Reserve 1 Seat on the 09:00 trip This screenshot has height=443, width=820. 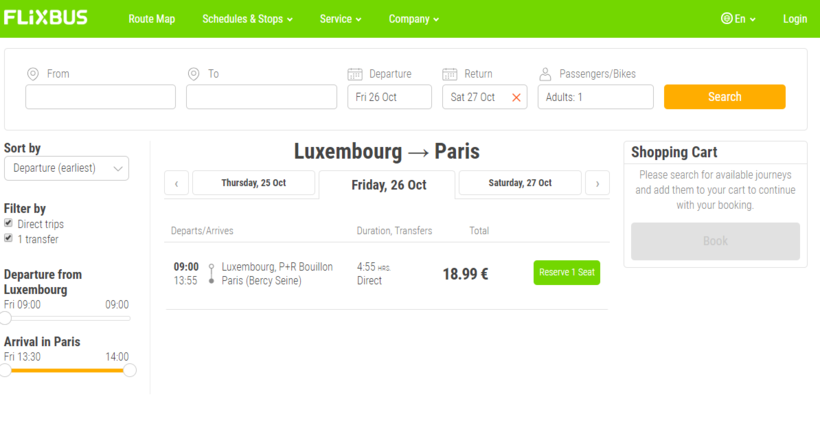pyautogui.click(x=566, y=272)
